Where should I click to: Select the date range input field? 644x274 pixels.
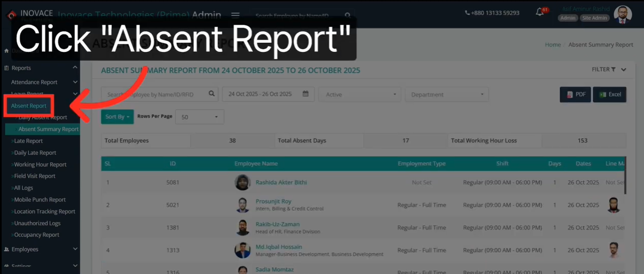coord(261,94)
